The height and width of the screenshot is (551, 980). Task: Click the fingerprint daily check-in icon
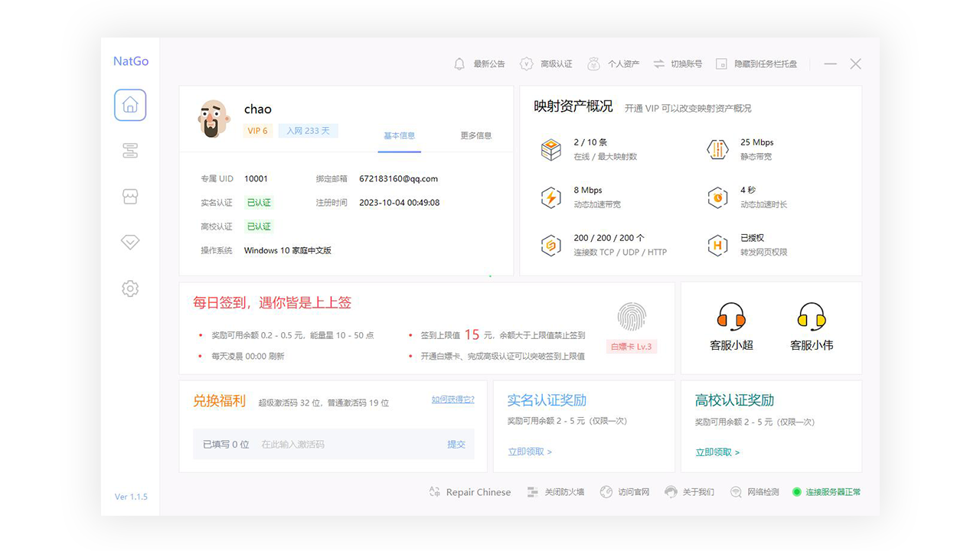click(632, 317)
